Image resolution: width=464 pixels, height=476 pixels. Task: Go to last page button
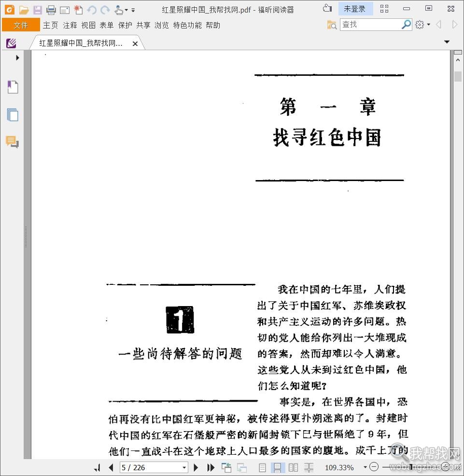pos(211,467)
